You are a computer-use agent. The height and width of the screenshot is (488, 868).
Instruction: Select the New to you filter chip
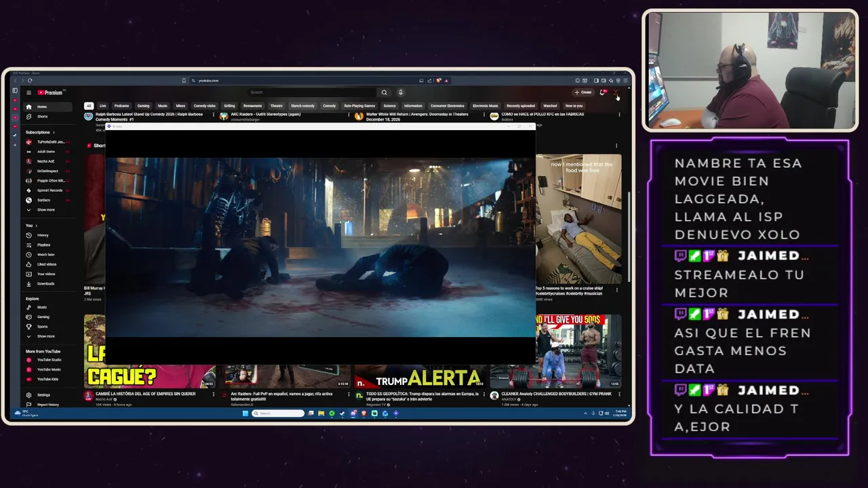pos(574,106)
